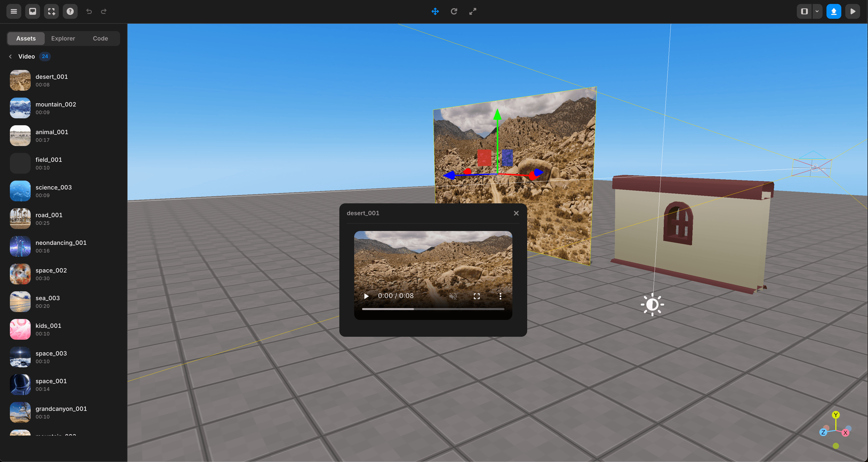Click the field_001 video name
The height and width of the screenshot is (462, 868).
[48, 160]
